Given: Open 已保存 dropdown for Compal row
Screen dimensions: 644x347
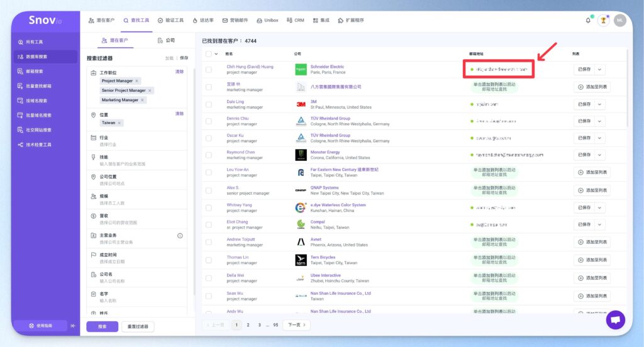Looking at the screenshot, I should (599, 224).
